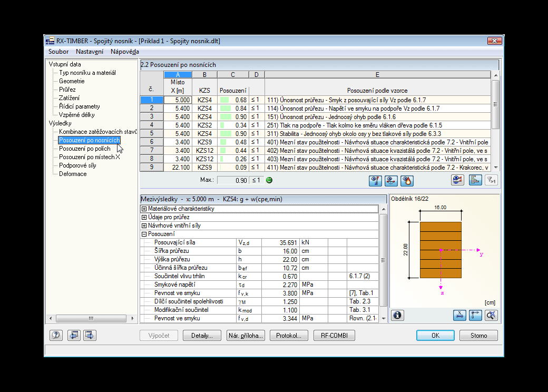The width and height of the screenshot is (548, 392).
Task: Click the Protokol... button
Action: click(289, 336)
